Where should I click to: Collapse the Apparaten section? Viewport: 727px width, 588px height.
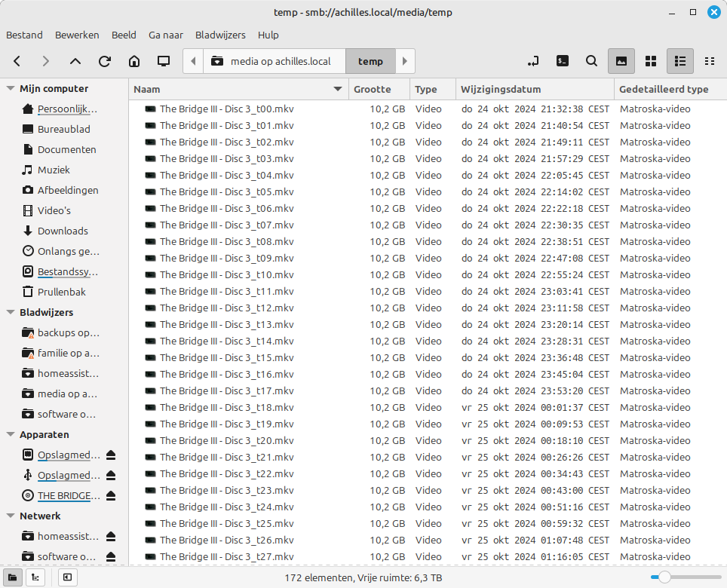click(x=11, y=435)
